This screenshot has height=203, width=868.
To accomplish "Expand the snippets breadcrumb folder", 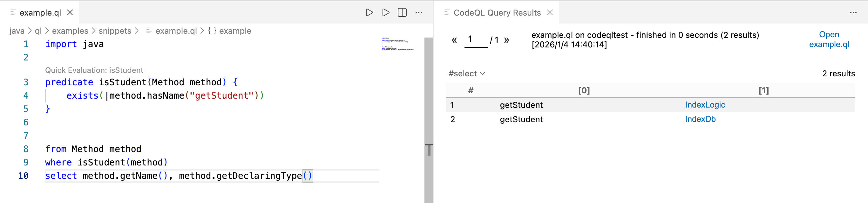I will [x=115, y=31].
